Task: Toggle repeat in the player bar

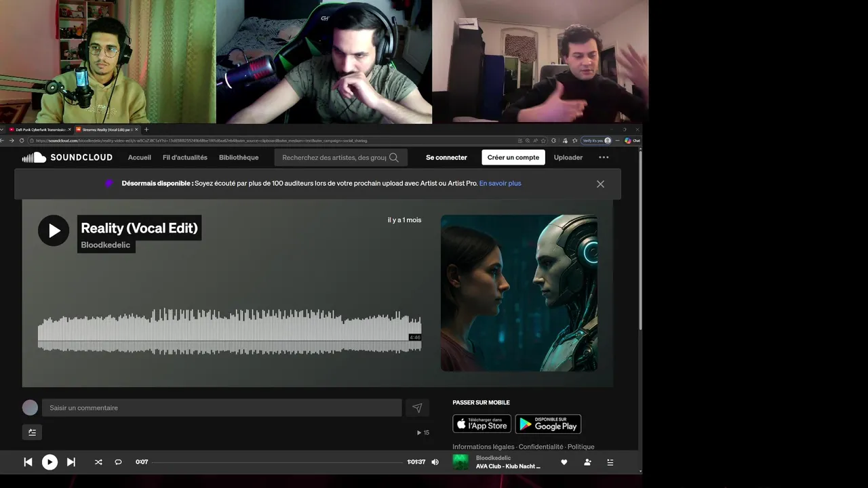Action: [118, 462]
